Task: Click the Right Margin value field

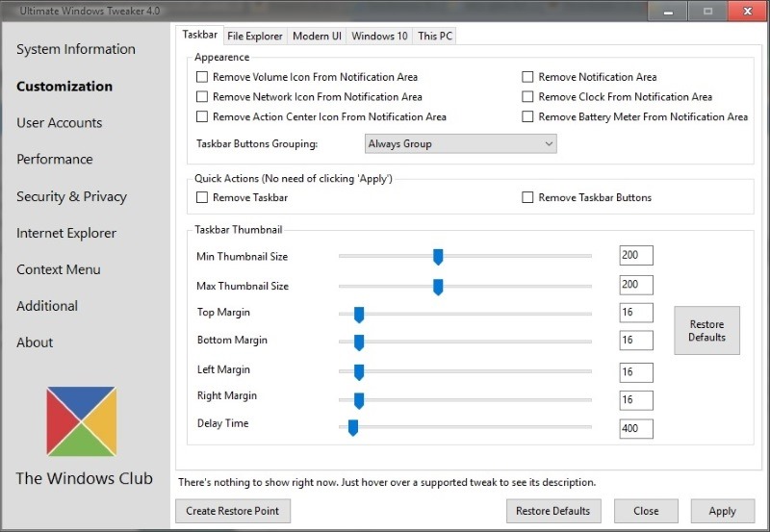Action: (x=636, y=400)
